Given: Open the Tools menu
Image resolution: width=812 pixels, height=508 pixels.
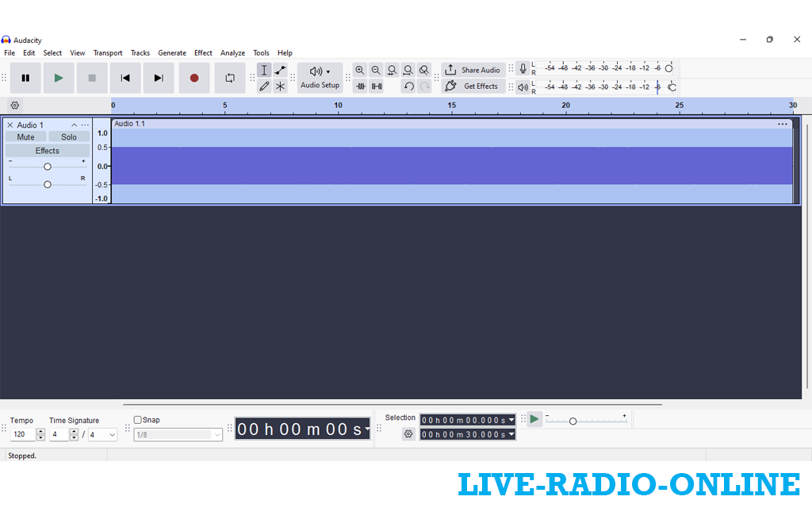Looking at the screenshot, I should pyautogui.click(x=261, y=53).
